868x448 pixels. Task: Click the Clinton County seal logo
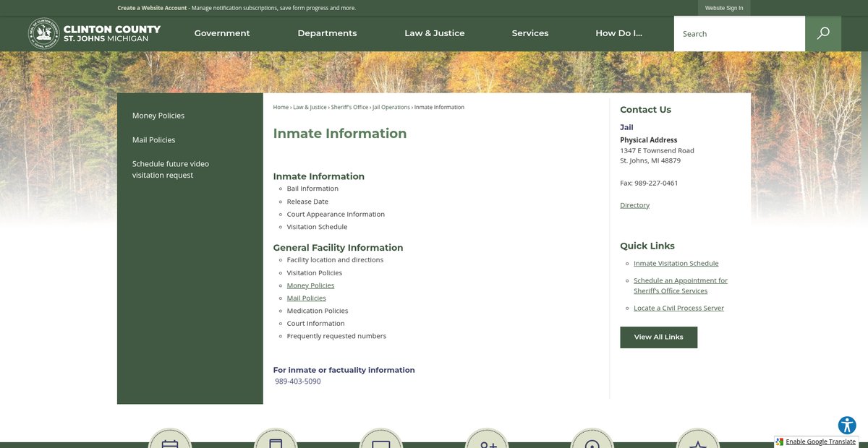pos(43,33)
